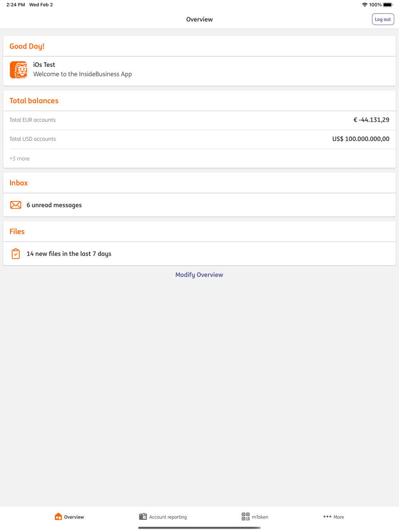Tap the 2:24 PM clock in status bar
The image size is (399, 532).
pos(16,5)
